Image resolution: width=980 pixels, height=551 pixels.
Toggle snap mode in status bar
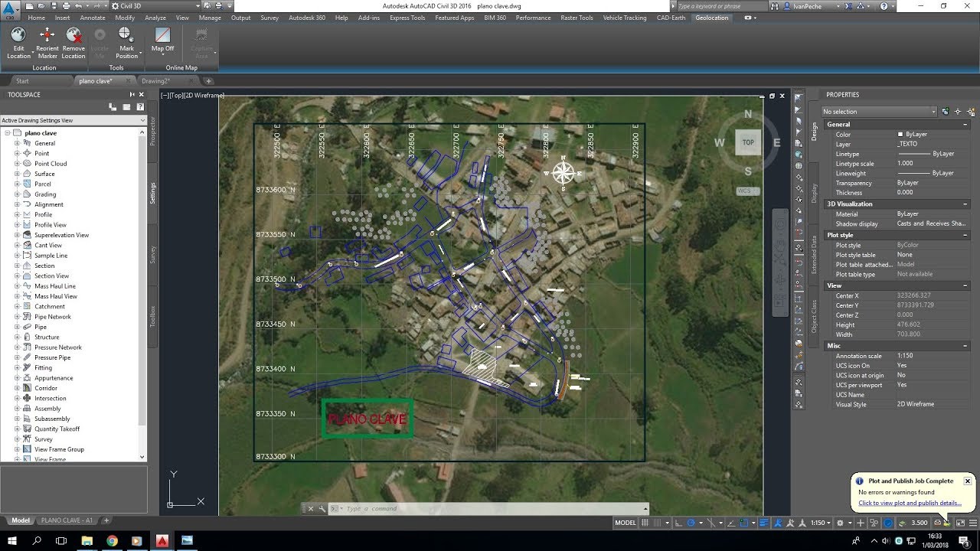(x=658, y=523)
